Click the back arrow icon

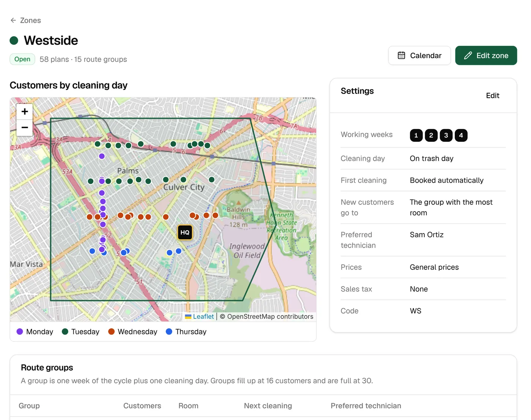pyautogui.click(x=13, y=20)
